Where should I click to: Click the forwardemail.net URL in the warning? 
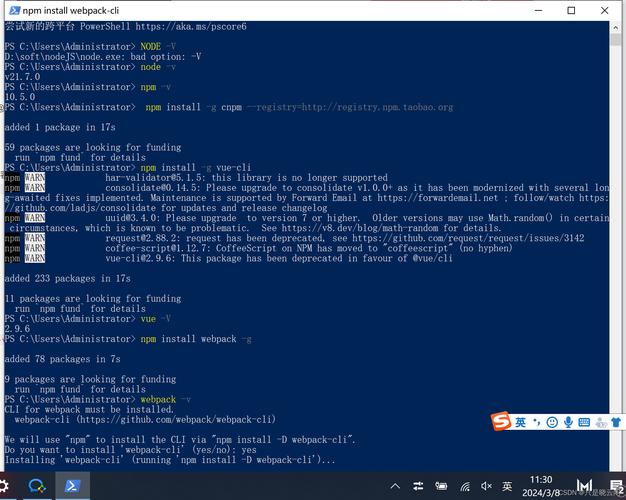pos(438,198)
